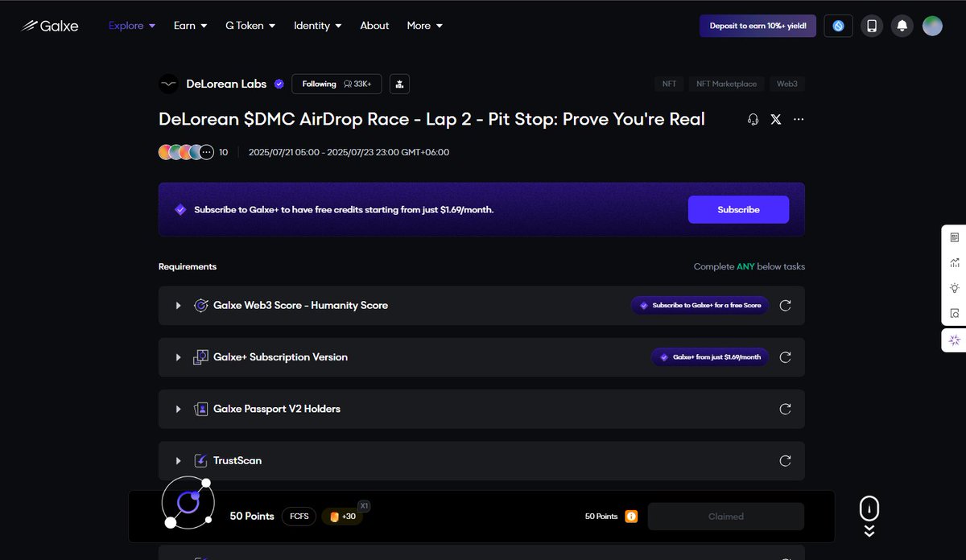The image size is (966, 560).
Task: Open the chart icon in right sidebar
Action: click(x=955, y=262)
